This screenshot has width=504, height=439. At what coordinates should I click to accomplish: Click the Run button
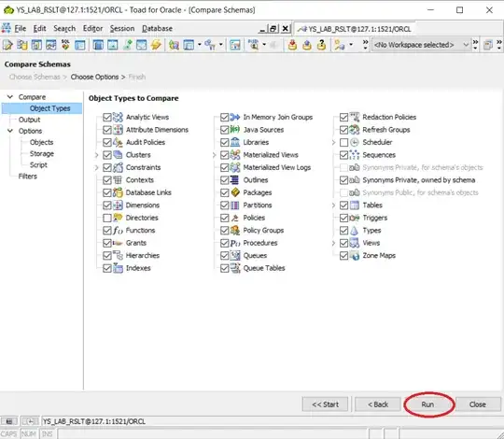[427, 404]
